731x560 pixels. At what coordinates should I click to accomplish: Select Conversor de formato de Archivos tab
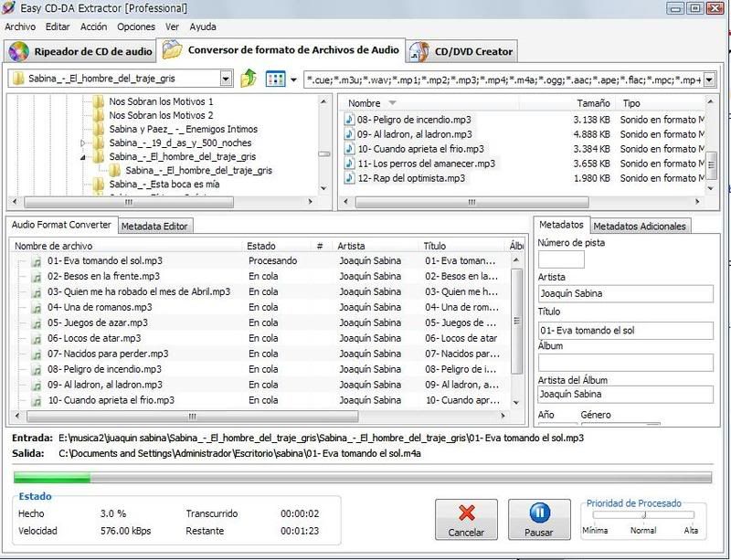pos(281,50)
